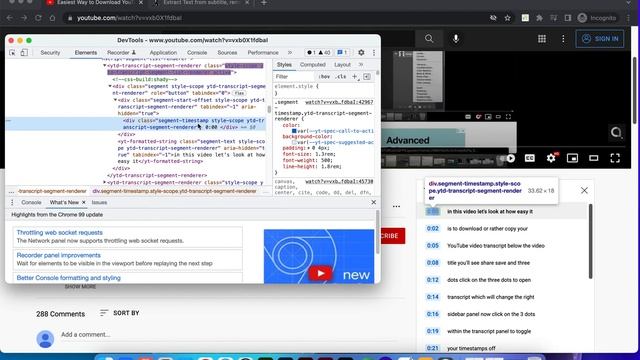Open video player settings gear
Screen dimensions: 640x360
pos(551,158)
